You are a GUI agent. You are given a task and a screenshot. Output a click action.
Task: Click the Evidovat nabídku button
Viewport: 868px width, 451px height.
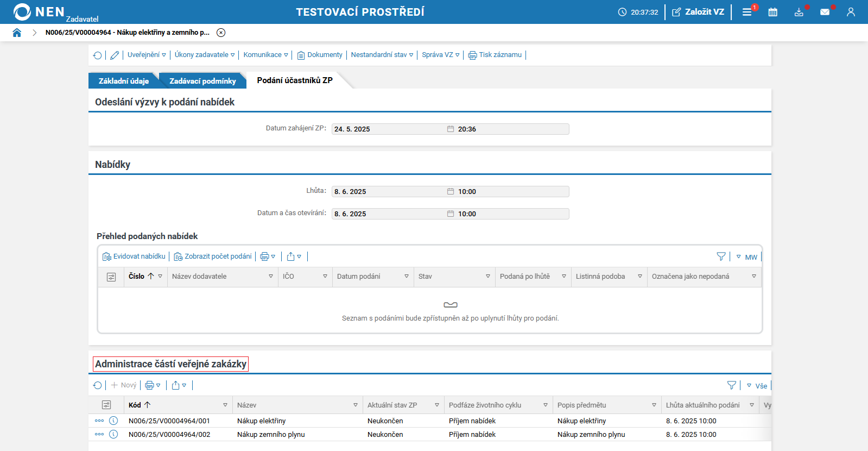click(x=134, y=256)
